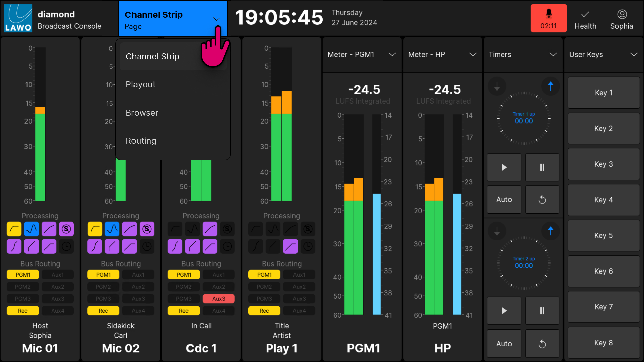This screenshot has width=644, height=362.
Task: Click the Auto button for Timer 2
Action: (x=504, y=344)
